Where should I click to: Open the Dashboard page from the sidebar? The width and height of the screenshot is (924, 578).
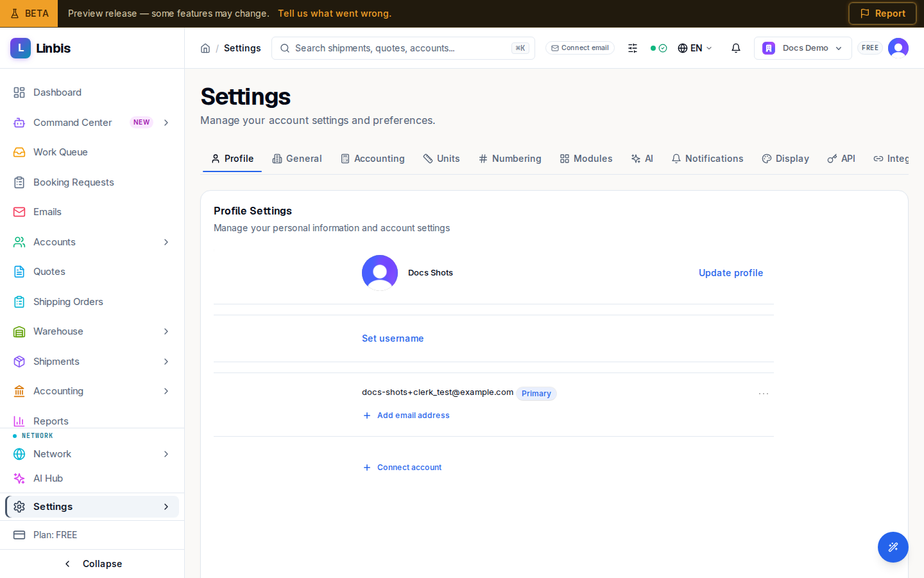click(x=92, y=92)
